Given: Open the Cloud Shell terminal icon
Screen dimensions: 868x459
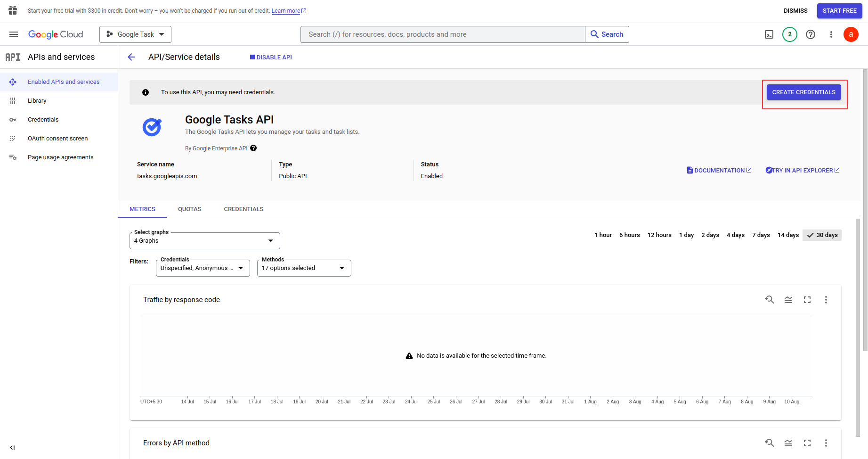Looking at the screenshot, I should [x=769, y=34].
